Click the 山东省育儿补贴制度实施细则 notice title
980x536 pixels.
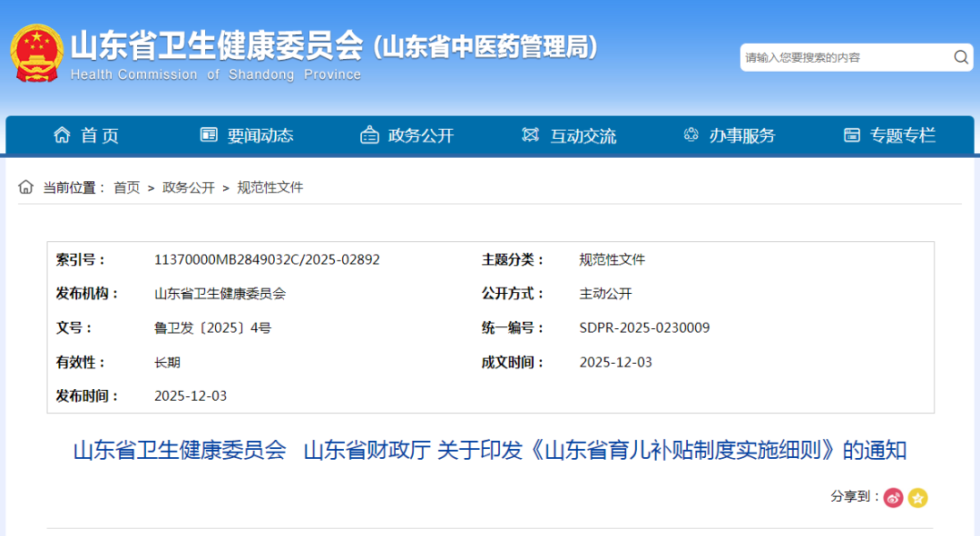pos(489,450)
